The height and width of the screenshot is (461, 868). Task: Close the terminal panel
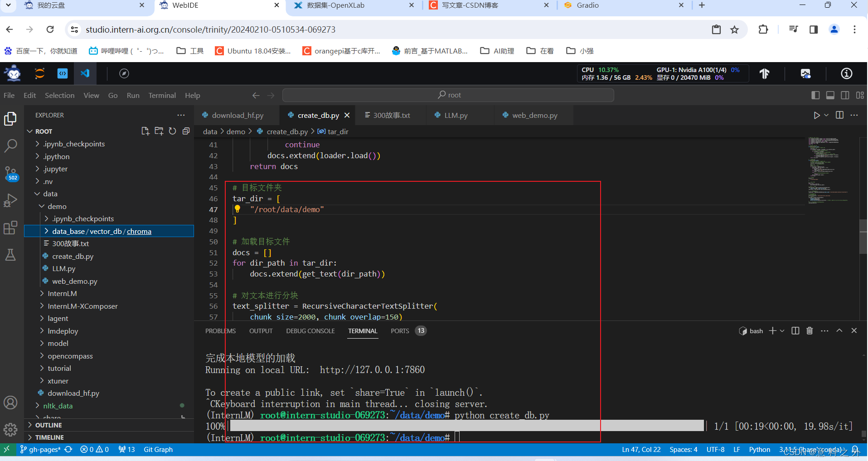click(854, 330)
